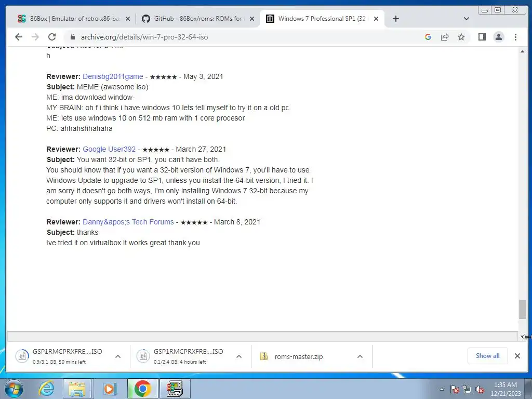The width and height of the screenshot is (532, 399).
Task: Click the subject line about 32-bit or SP1
Action: pos(133,159)
